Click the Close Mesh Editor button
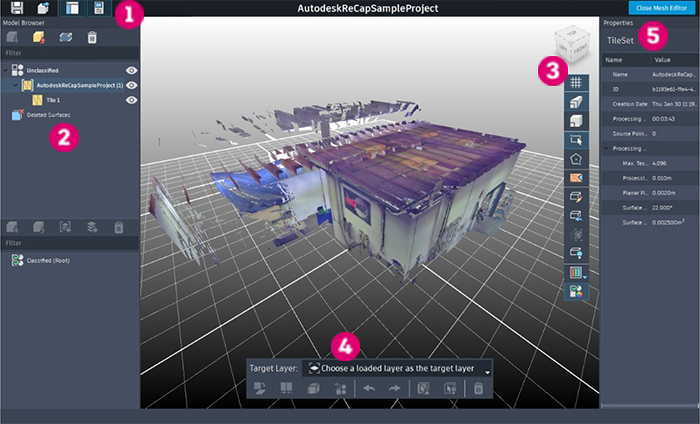The height and width of the screenshot is (424, 700). click(x=661, y=8)
